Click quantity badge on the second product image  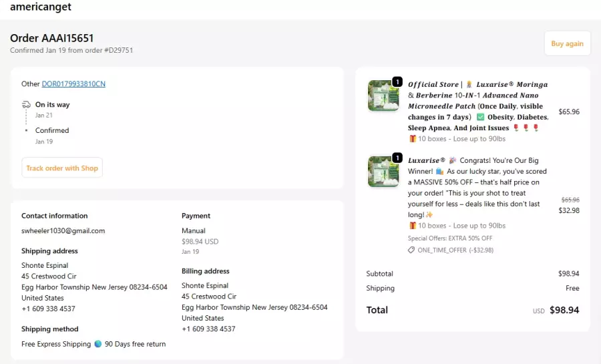click(x=397, y=158)
